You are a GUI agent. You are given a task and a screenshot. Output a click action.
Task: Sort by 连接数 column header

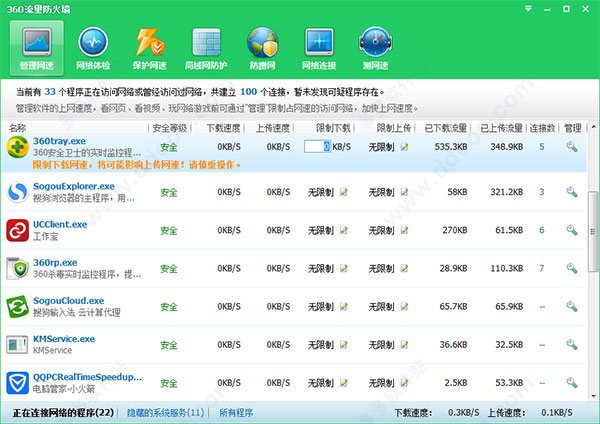[x=543, y=128]
